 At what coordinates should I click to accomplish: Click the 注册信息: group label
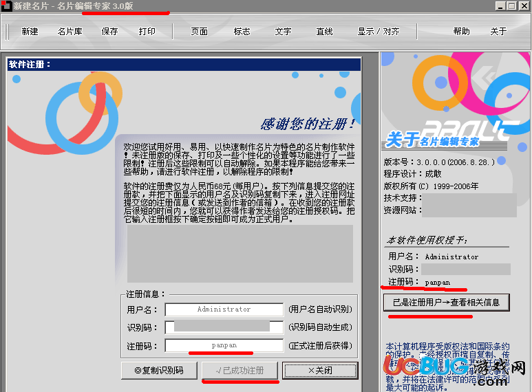tap(145, 294)
